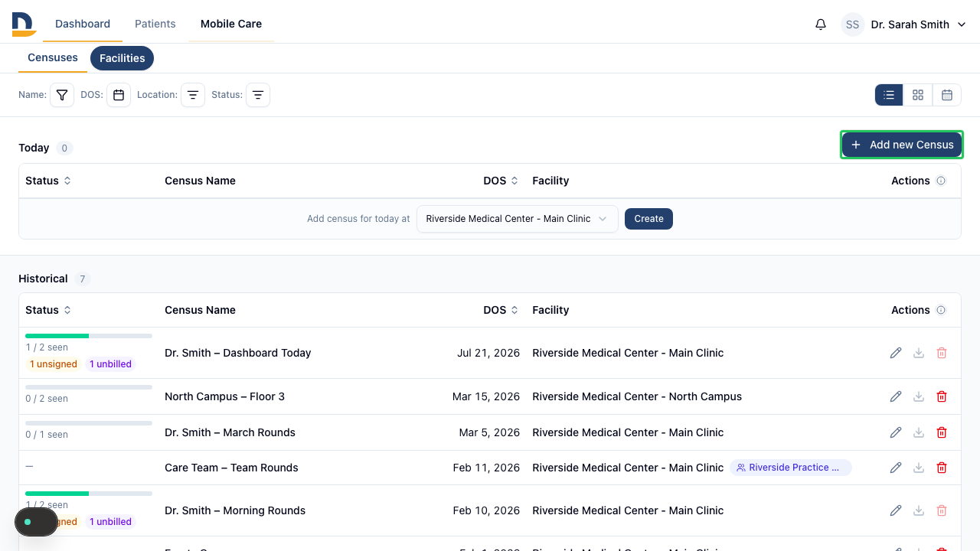Open Dr. Smith – Dashboard Today census name
The image size is (980, 551).
pyautogui.click(x=238, y=353)
